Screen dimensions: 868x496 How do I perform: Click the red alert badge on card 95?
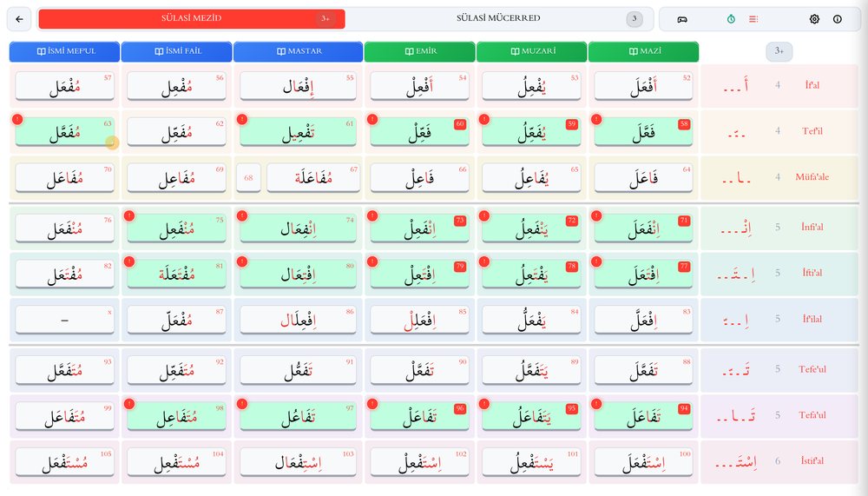(484, 404)
